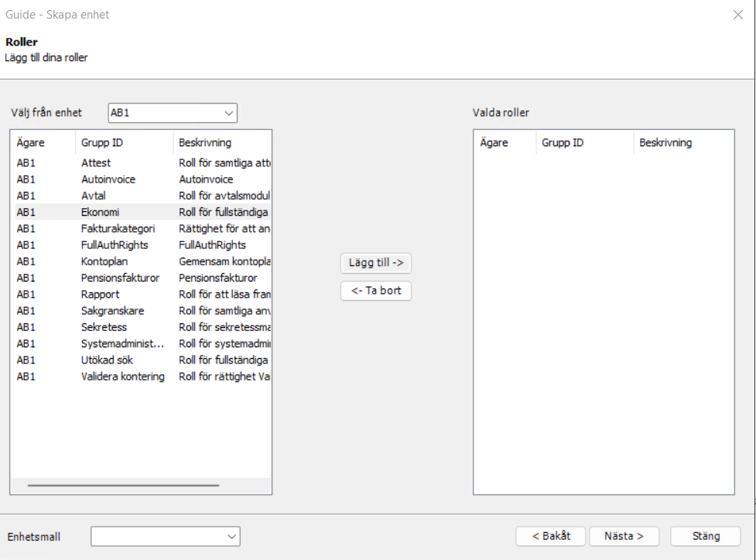Viewport: 756px width, 560px height.
Task: Go back with the Bakåt button
Action: coord(550,536)
